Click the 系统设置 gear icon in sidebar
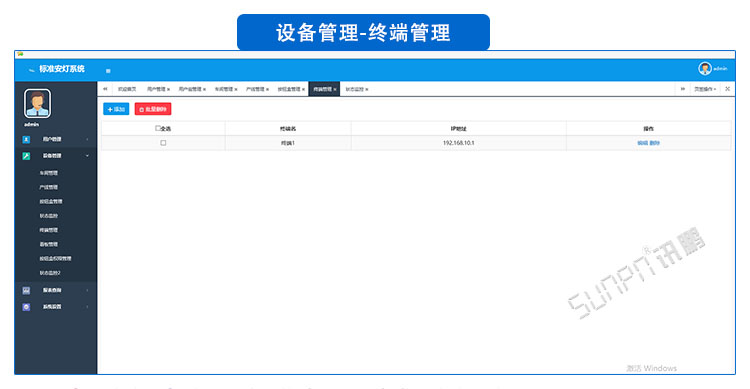The width and height of the screenshot is (750, 389). click(x=26, y=307)
